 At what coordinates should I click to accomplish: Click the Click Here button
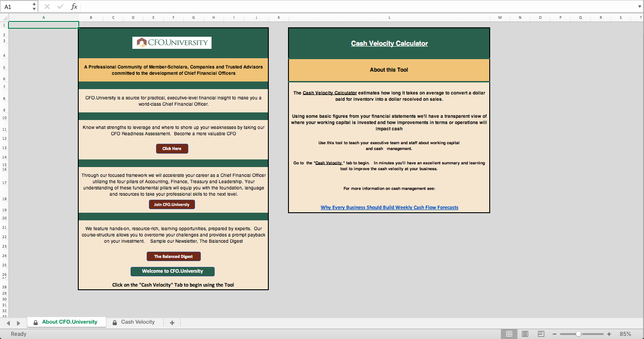(x=172, y=149)
